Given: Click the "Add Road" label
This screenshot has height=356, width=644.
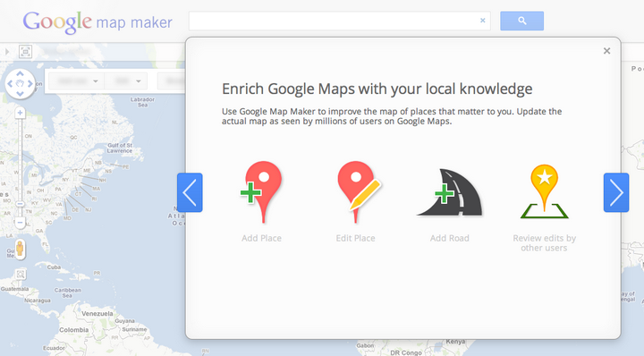Looking at the screenshot, I should point(449,238).
